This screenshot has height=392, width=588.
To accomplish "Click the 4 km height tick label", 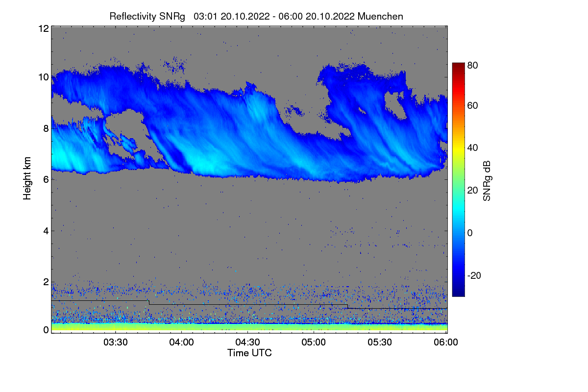I will pos(46,230).
